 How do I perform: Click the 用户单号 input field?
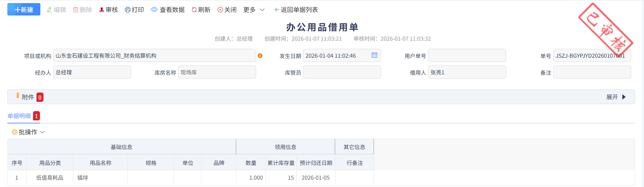(467, 56)
